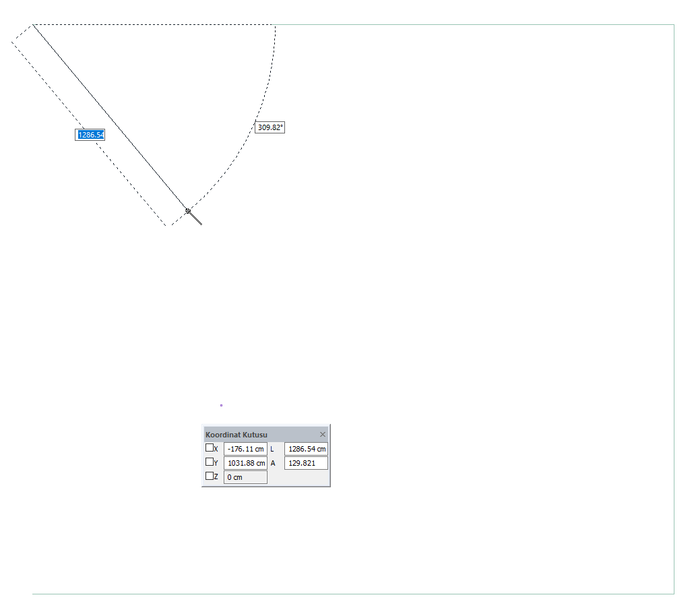Click the L length field in Koordinat Kutusu
Viewport: 694px width, 616px height.
(307, 449)
